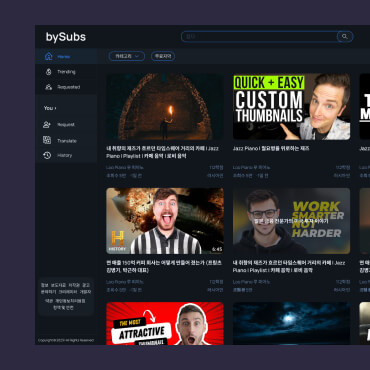Expand the You section chevron
370x370 pixels.
55,108
